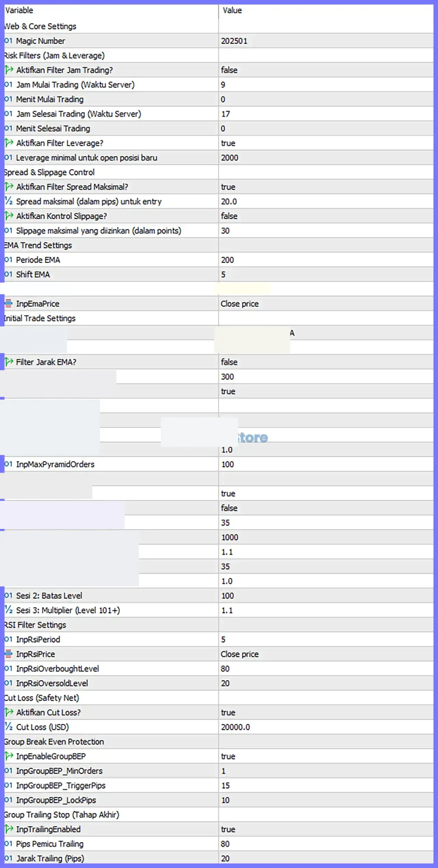Open the InpEnableGroupBEP true value dropdown
Image resolution: width=438 pixels, height=868 pixels.
tap(326, 756)
